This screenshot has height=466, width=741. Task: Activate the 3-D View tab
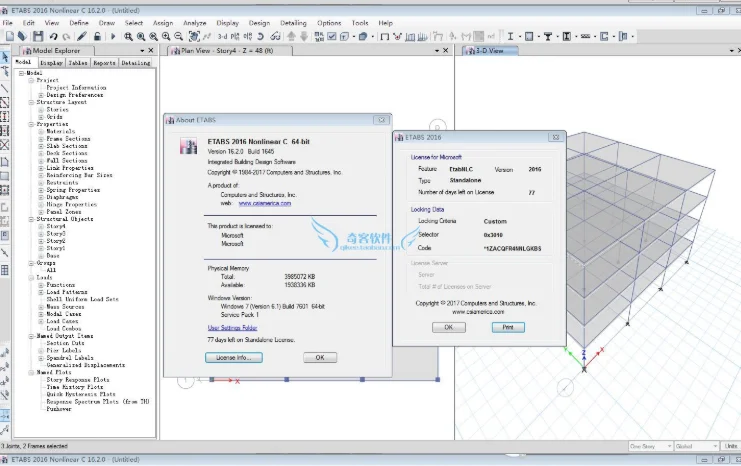490,51
